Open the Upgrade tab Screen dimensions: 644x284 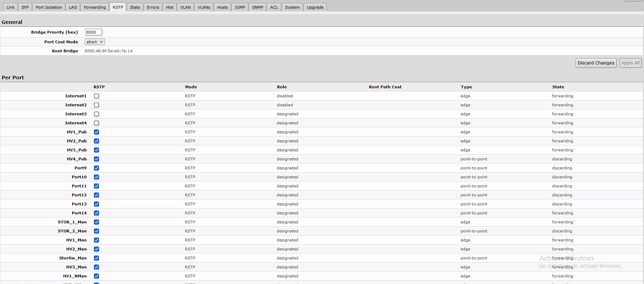[315, 7]
